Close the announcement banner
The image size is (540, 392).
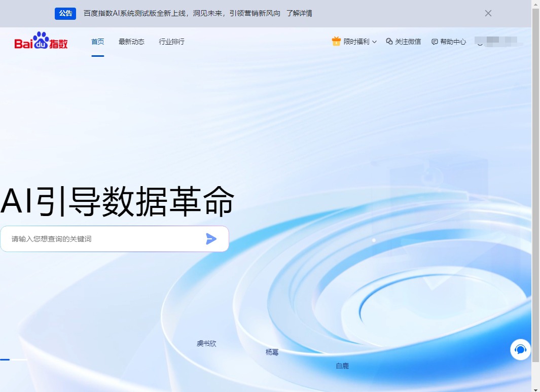pyautogui.click(x=488, y=13)
